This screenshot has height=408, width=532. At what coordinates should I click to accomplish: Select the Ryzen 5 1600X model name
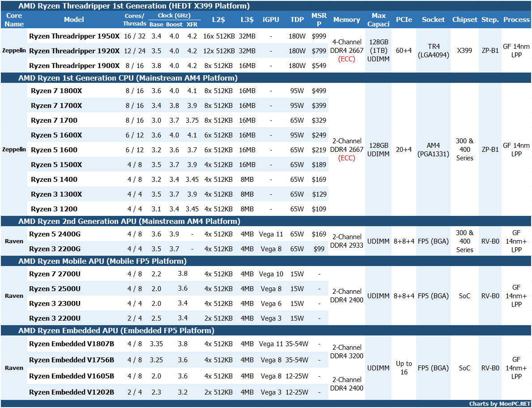[x=56, y=135]
